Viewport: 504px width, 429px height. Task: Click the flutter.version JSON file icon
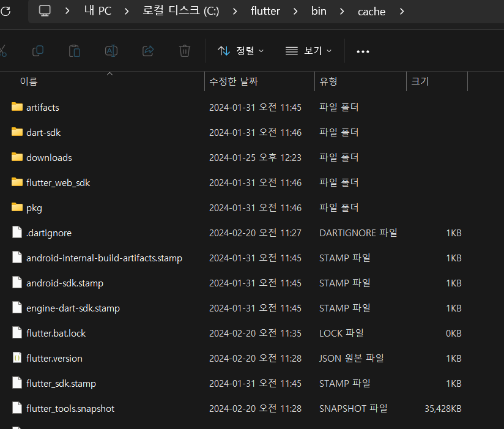(x=17, y=357)
